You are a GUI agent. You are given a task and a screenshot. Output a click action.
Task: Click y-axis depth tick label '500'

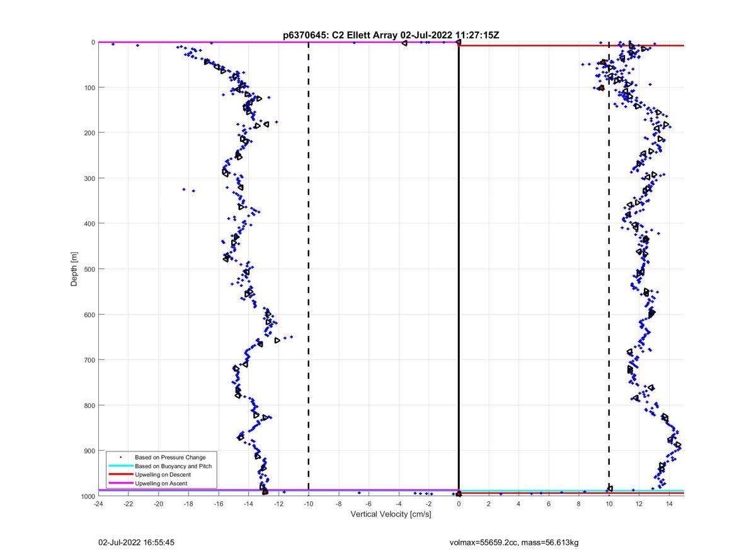click(89, 269)
